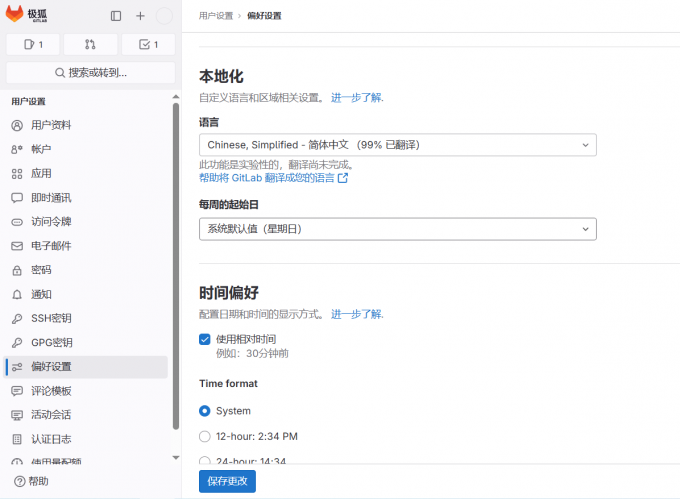Screen dimensions: 680x499
Task: Open 评论模板 page
Action: coord(85,391)
